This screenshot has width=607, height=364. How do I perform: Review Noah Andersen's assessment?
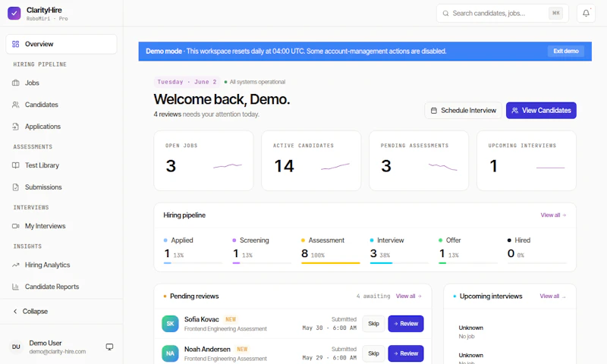[x=406, y=353]
